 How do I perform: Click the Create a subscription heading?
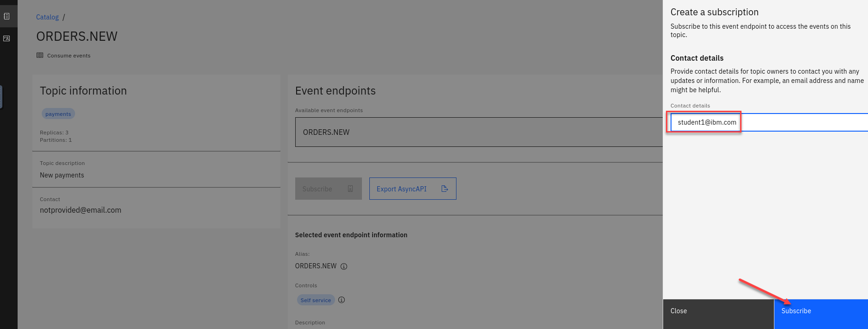pyautogui.click(x=714, y=12)
